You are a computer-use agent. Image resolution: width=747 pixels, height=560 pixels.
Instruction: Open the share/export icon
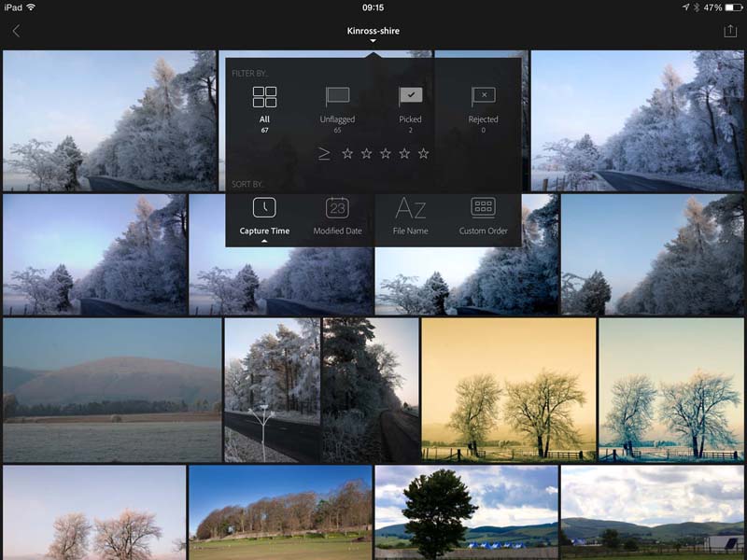(x=730, y=31)
